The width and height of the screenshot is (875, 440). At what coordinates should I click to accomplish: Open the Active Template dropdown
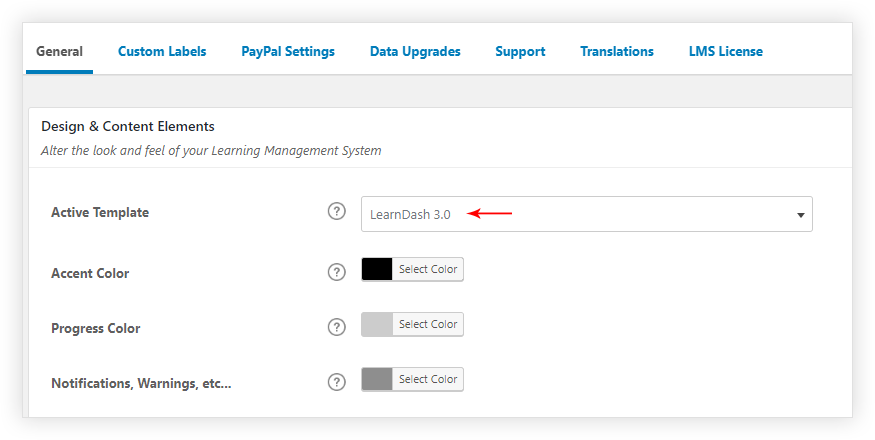(x=586, y=214)
